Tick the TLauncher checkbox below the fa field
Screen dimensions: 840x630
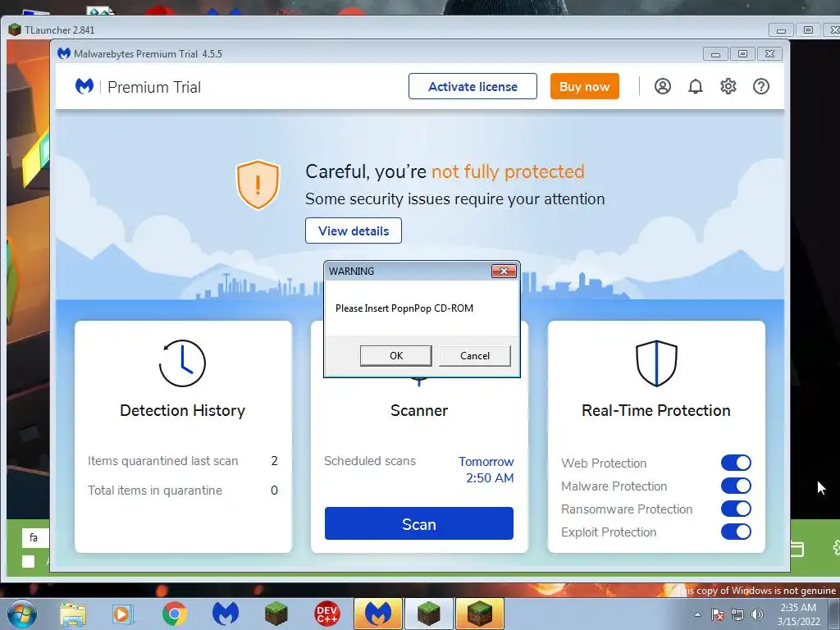click(x=29, y=561)
